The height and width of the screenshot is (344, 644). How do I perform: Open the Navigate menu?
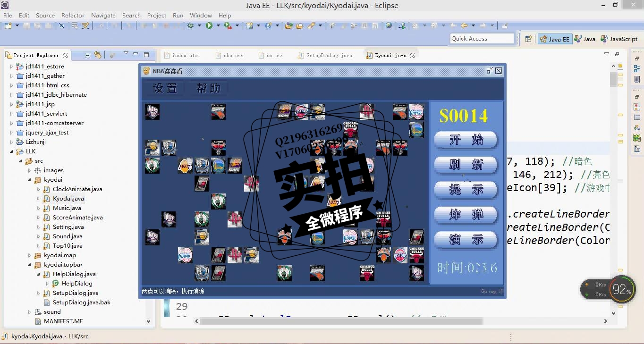tap(103, 15)
